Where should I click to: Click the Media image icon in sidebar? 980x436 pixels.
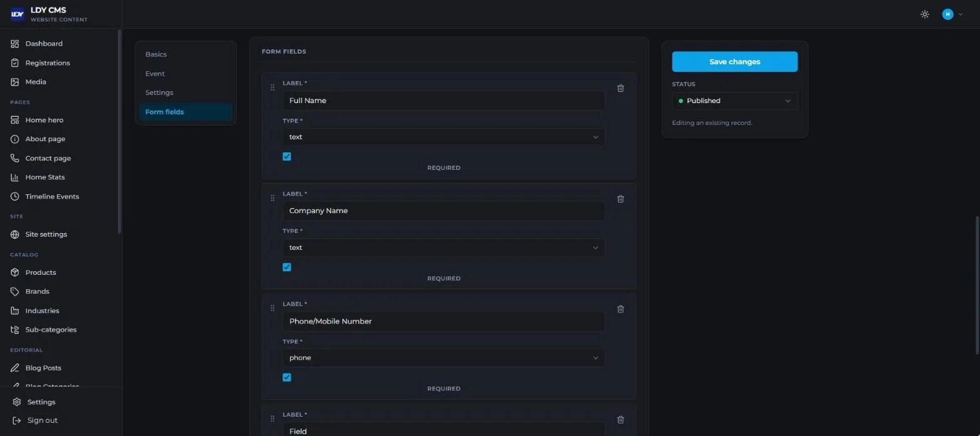click(15, 82)
